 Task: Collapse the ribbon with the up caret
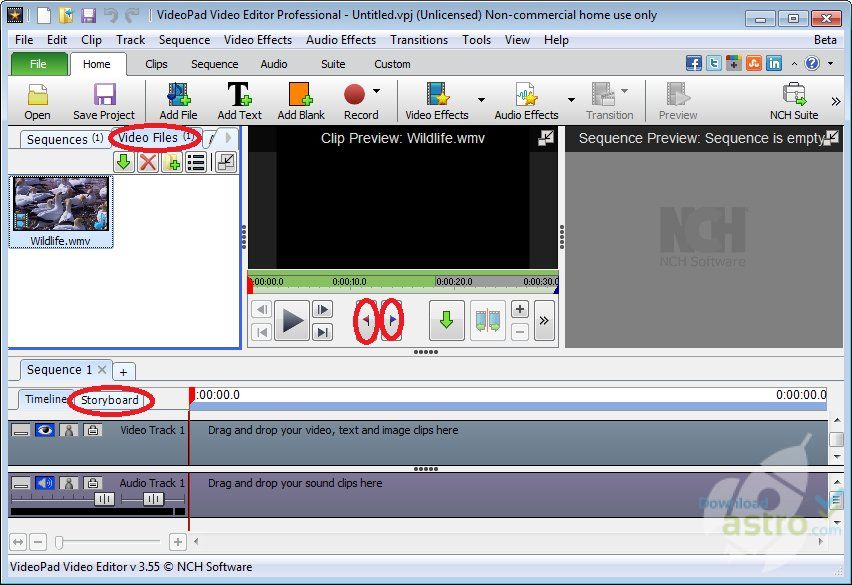[x=794, y=64]
